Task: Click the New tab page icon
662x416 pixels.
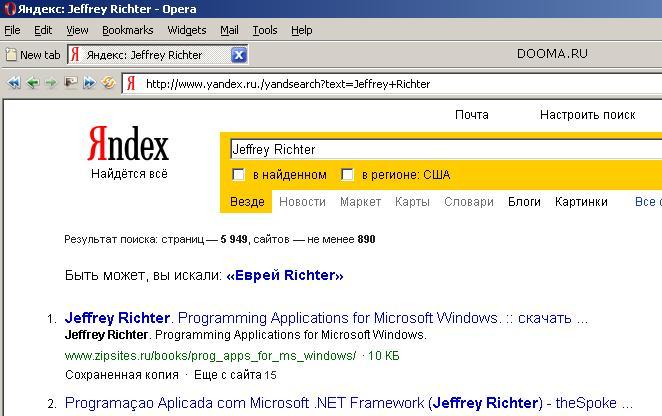Action: pos(11,55)
